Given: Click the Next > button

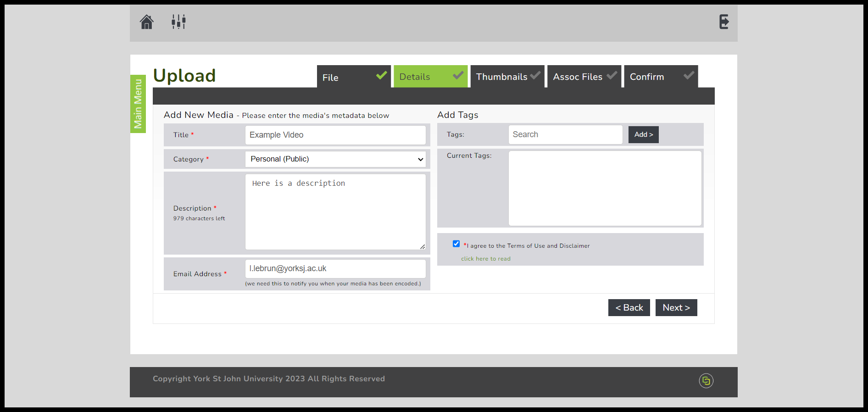Looking at the screenshot, I should pyautogui.click(x=676, y=308).
